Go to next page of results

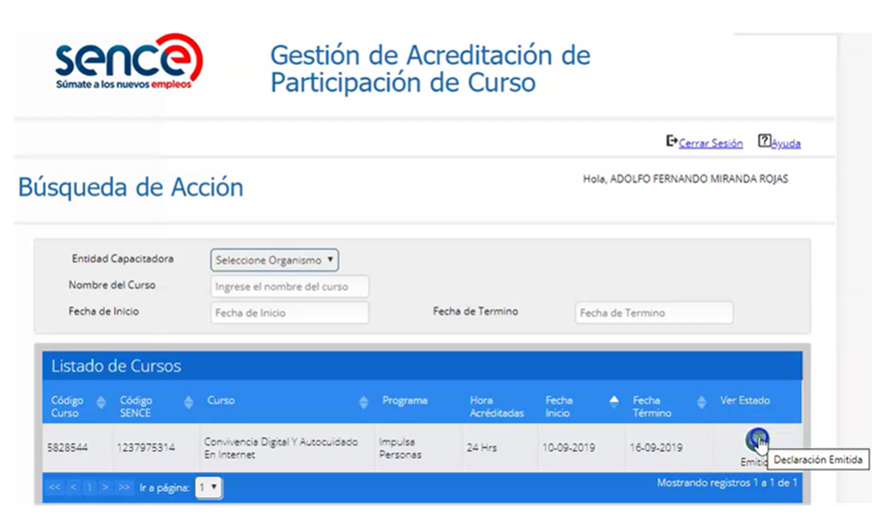[x=106, y=487]
